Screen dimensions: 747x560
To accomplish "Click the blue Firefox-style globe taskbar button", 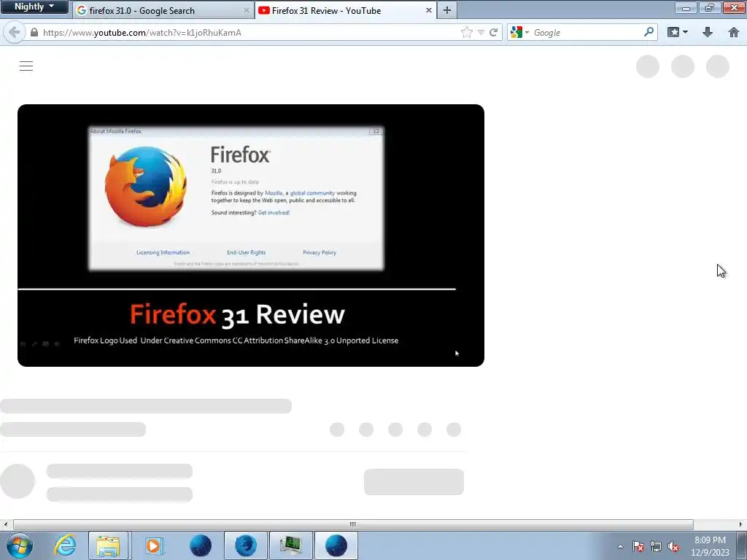I will 245,545.
